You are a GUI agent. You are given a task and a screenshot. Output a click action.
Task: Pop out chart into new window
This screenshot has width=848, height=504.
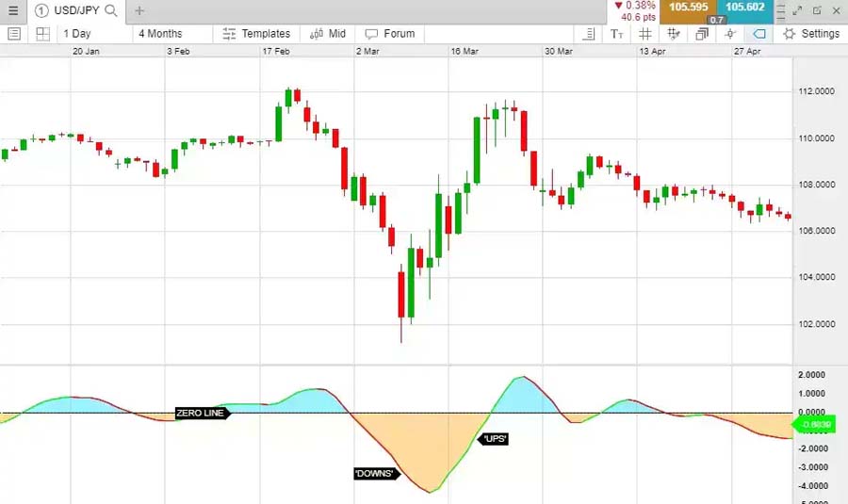(817, 10)
